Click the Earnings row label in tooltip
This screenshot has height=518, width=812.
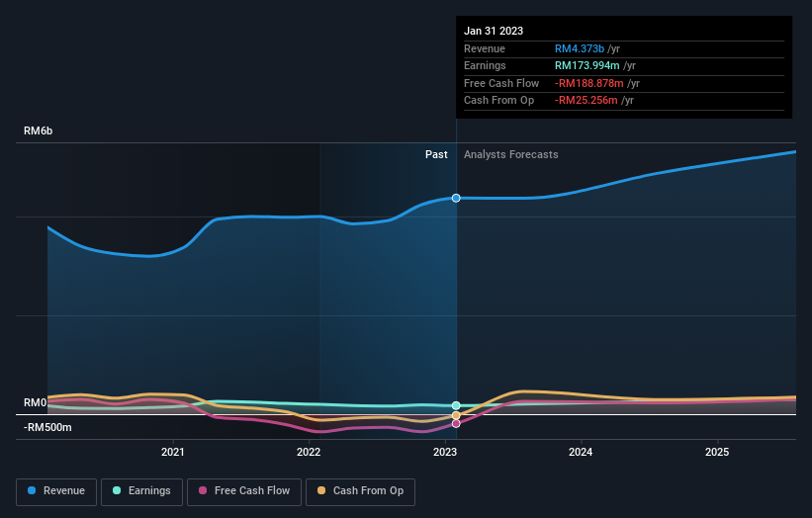[x=485, y=65]
